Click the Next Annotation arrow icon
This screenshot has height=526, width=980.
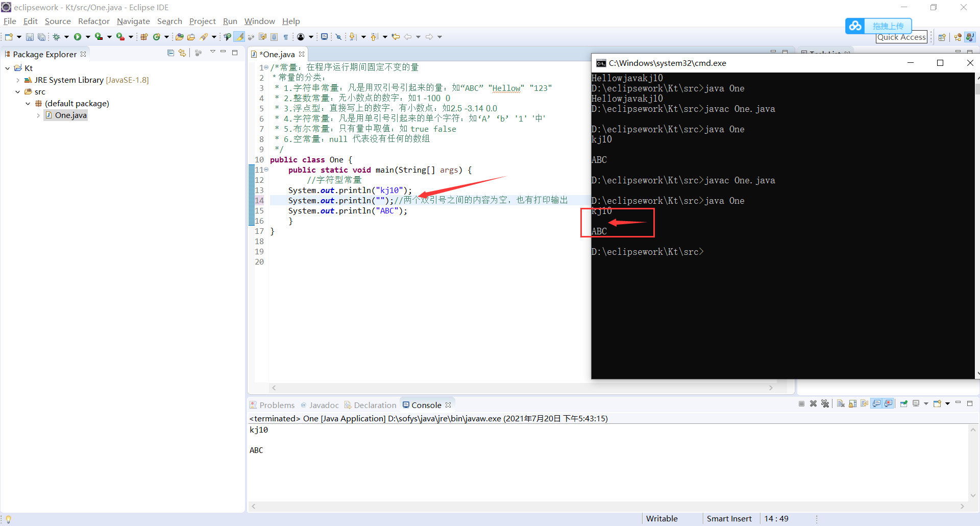click(x=352, y=37)
